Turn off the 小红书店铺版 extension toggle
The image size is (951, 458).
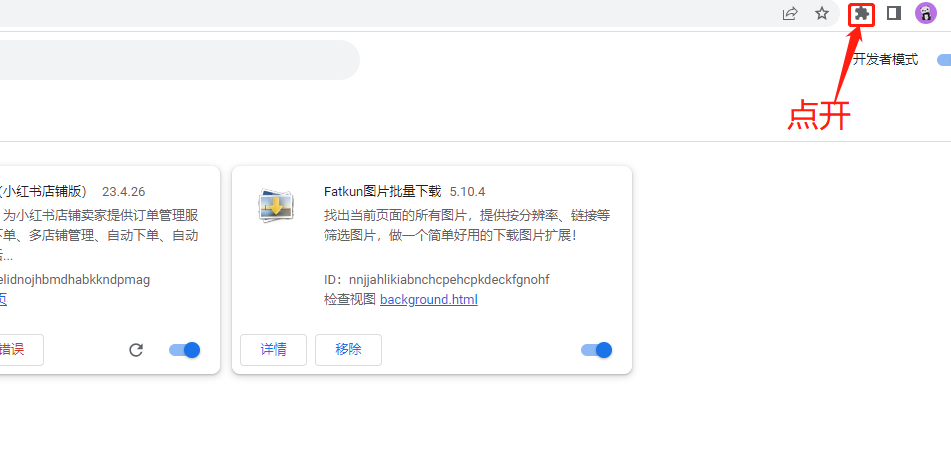click(185, 350)
